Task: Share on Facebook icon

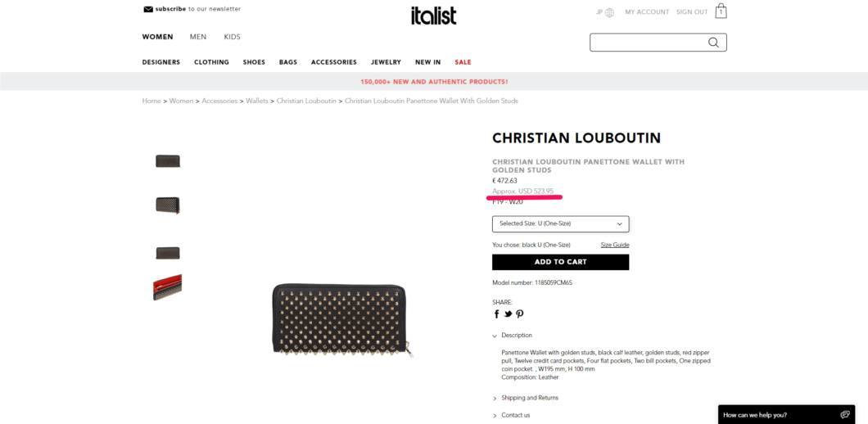Action: tap(496, 313)
